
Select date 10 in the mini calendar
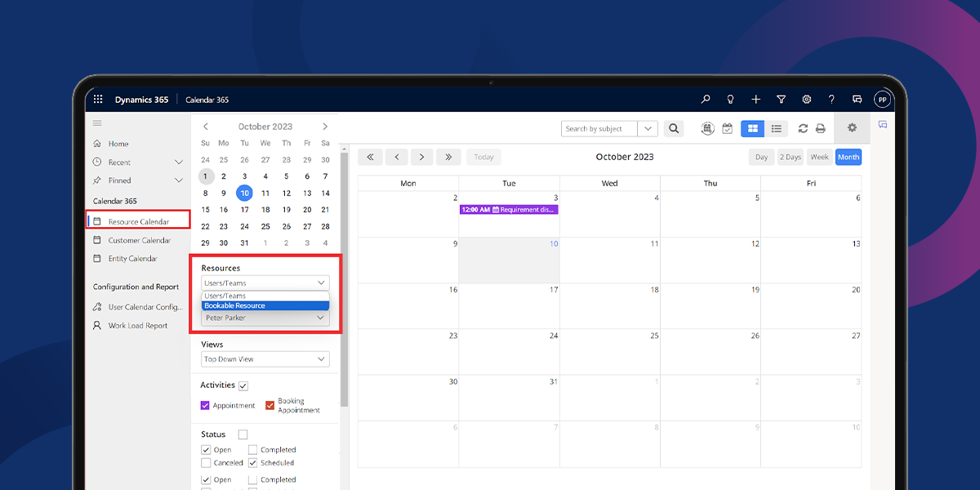(x=244, y=194)
